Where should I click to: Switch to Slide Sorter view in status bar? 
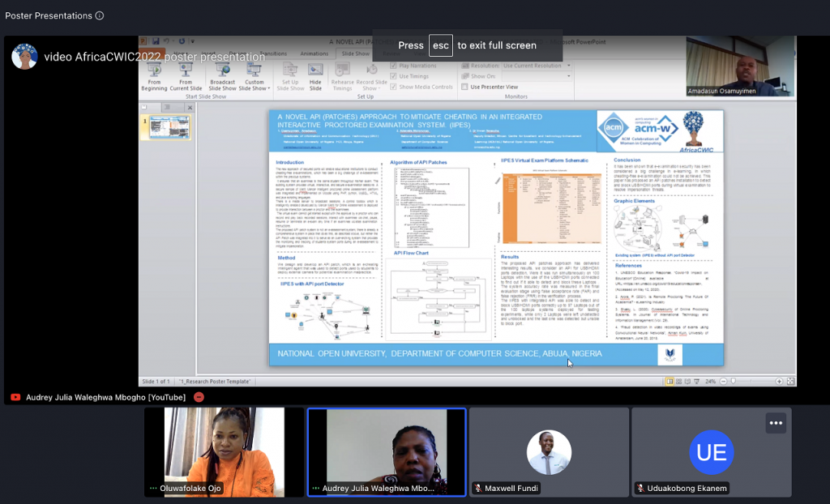tap(679, 381)
